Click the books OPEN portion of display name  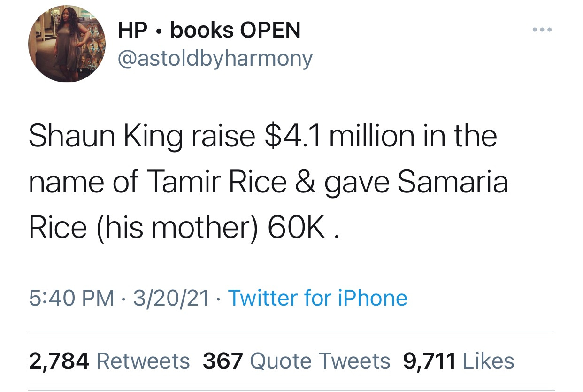[x=236, y=31]
